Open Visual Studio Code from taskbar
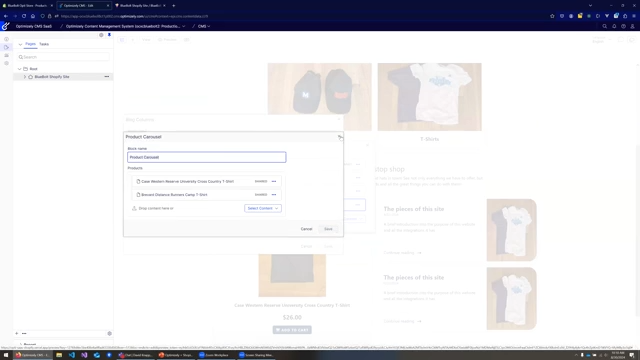Viewport: 640px width, 360px height. tap(72, 355)
